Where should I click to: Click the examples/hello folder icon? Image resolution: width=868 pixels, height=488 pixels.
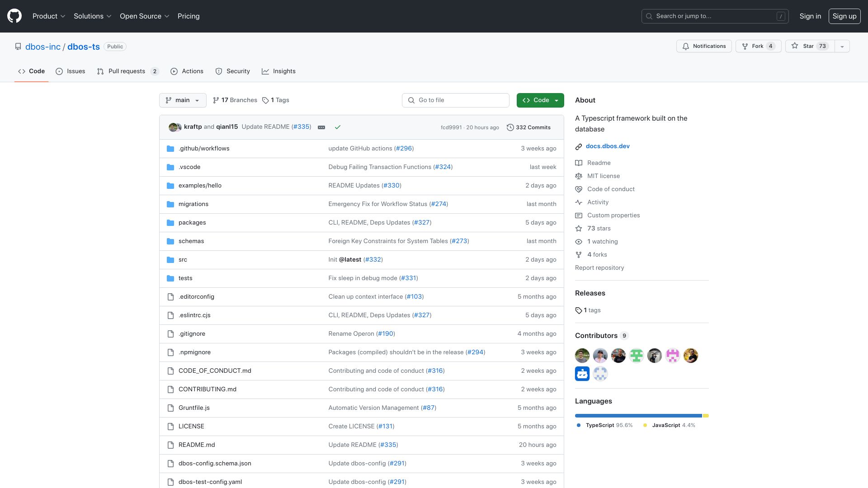pos(170,186)
